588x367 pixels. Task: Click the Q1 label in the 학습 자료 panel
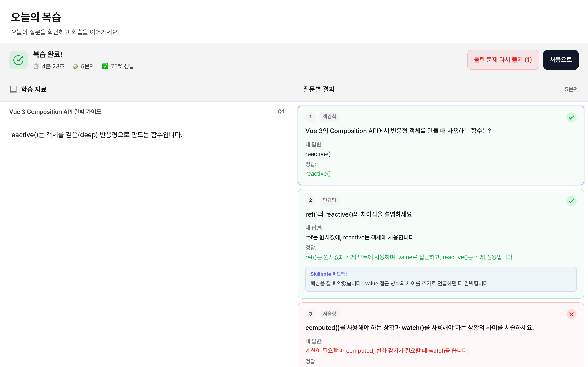pos(281,111)
